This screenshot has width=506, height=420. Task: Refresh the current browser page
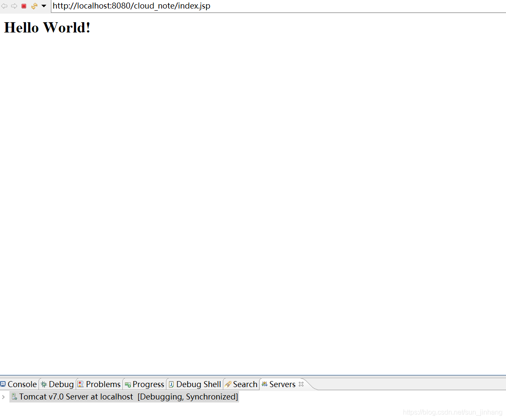[x=34, y=6]
